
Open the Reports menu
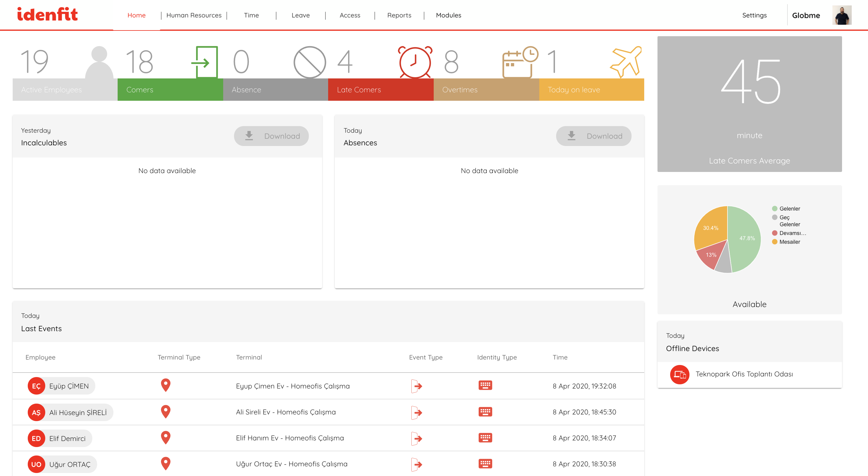coord(399,15)
